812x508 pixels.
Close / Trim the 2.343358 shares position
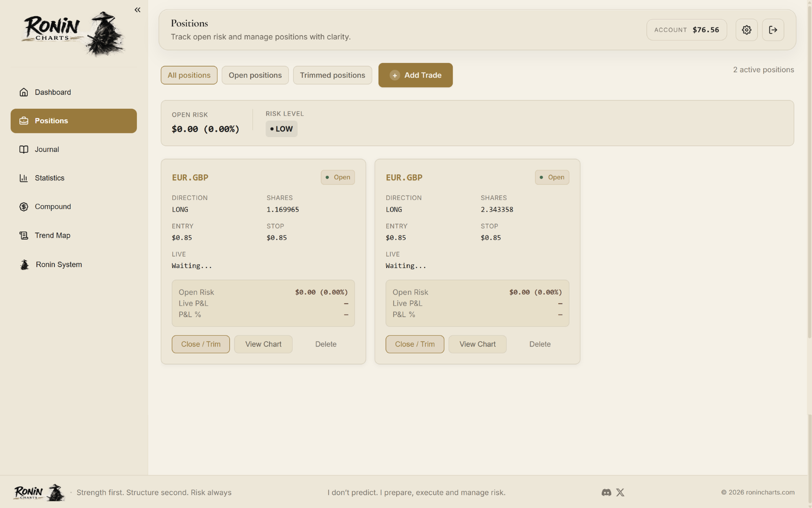tap(415, 344)
